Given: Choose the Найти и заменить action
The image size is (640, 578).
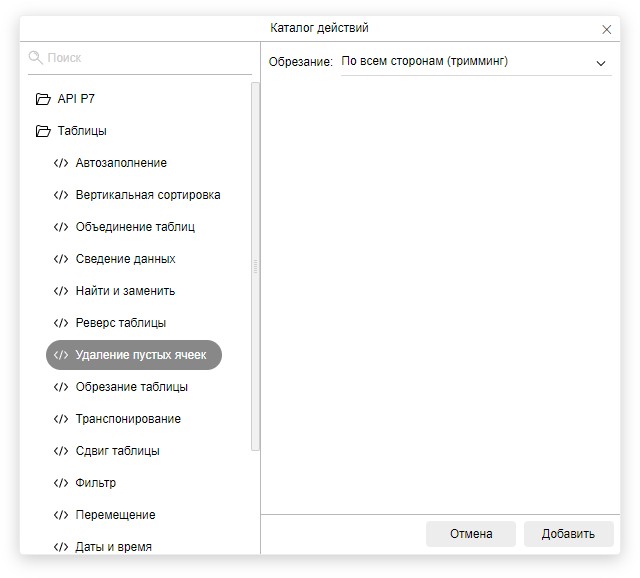Looking at the screenshot, I should click(125, 291).
